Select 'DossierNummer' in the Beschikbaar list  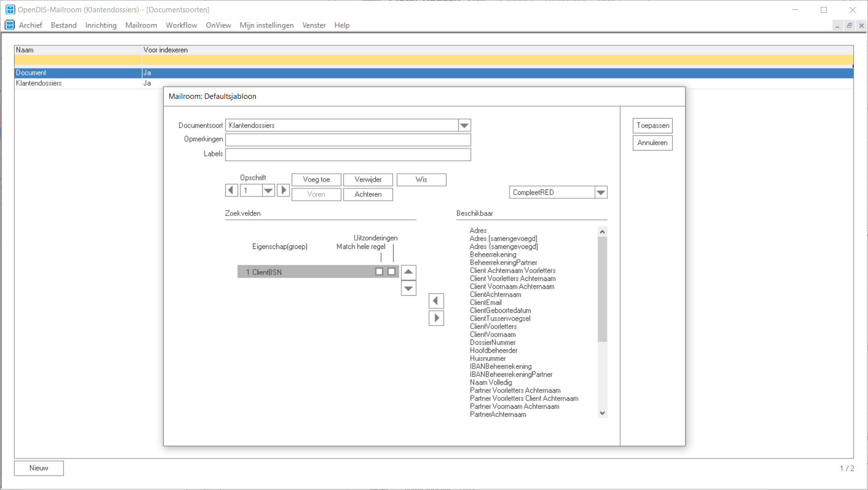[493, 342]
